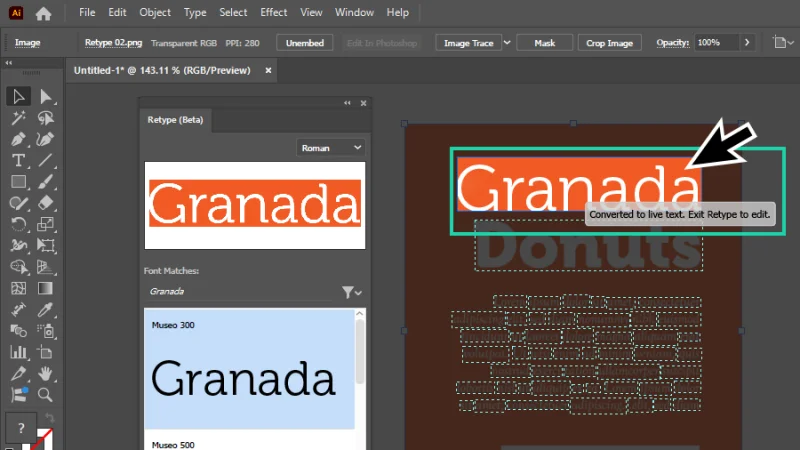Activate the Type tool
Viewport: 800px width, 450px height.
pos(18,161)
